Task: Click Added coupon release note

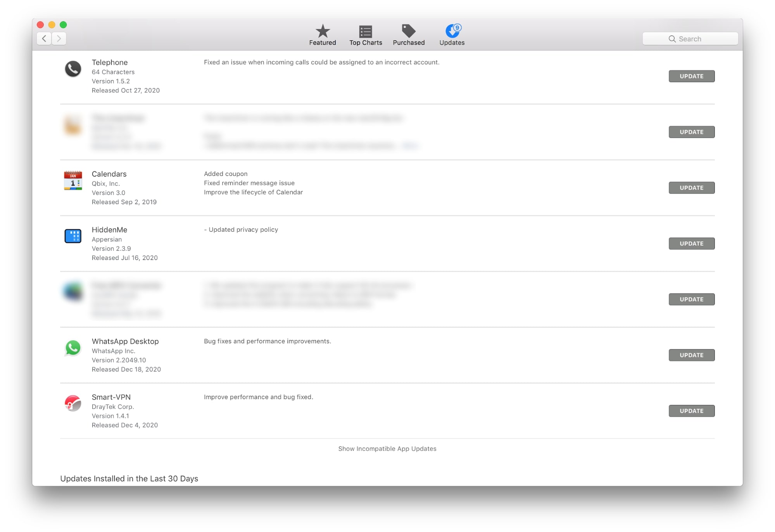Action: (226, 174)
